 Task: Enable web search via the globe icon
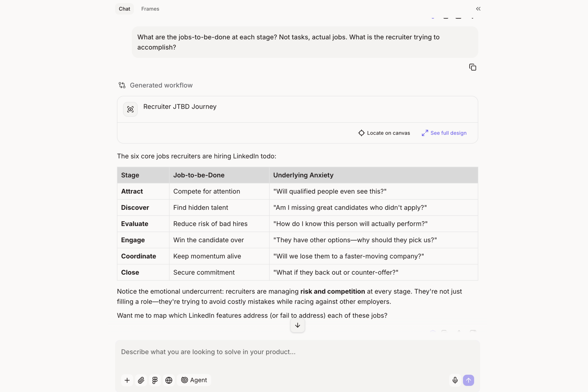[169, 380]
